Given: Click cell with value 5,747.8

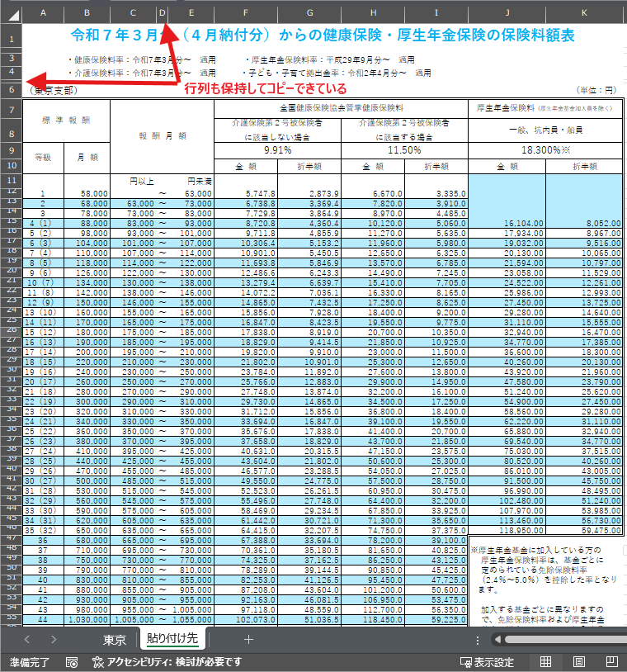Looking at the screenshot, I should pos(246,194).
